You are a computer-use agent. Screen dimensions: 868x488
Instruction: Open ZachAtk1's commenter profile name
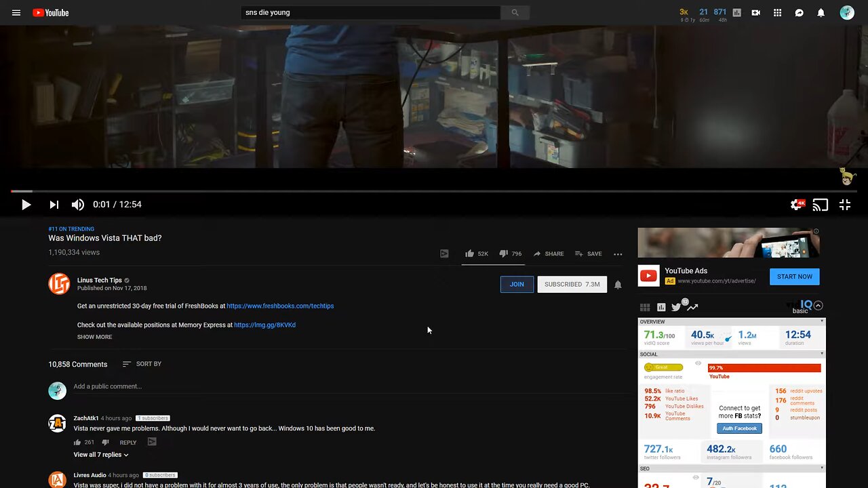[x=86, y=418]
